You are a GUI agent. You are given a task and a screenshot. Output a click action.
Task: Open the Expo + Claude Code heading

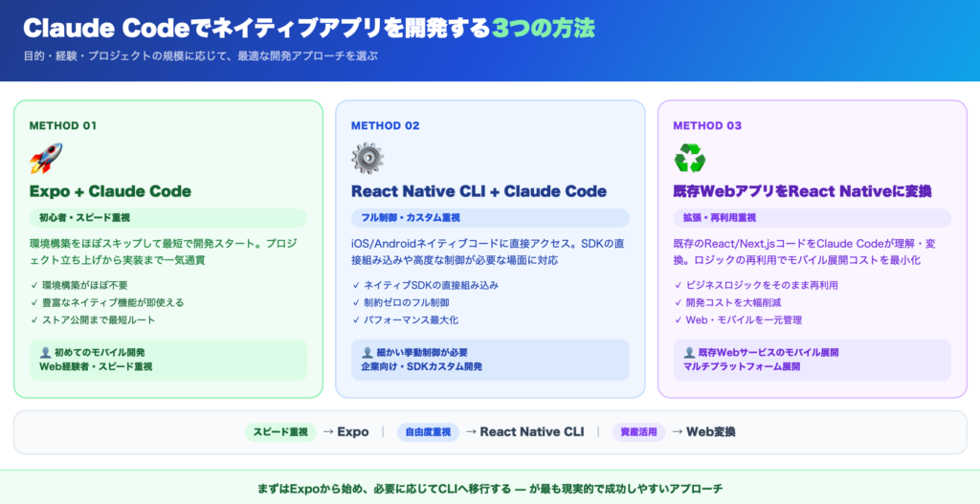tap(110, 191)
